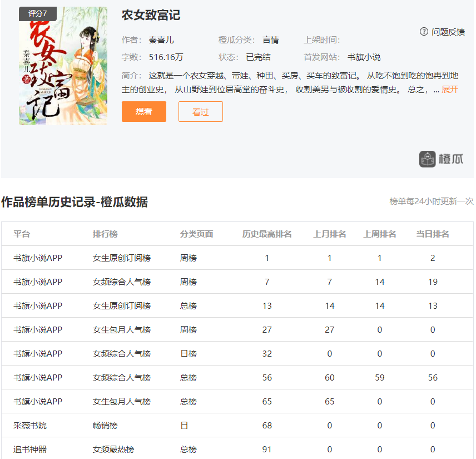
Task: Click the question mark feedback icon
Action: click(x=424, y=32)
